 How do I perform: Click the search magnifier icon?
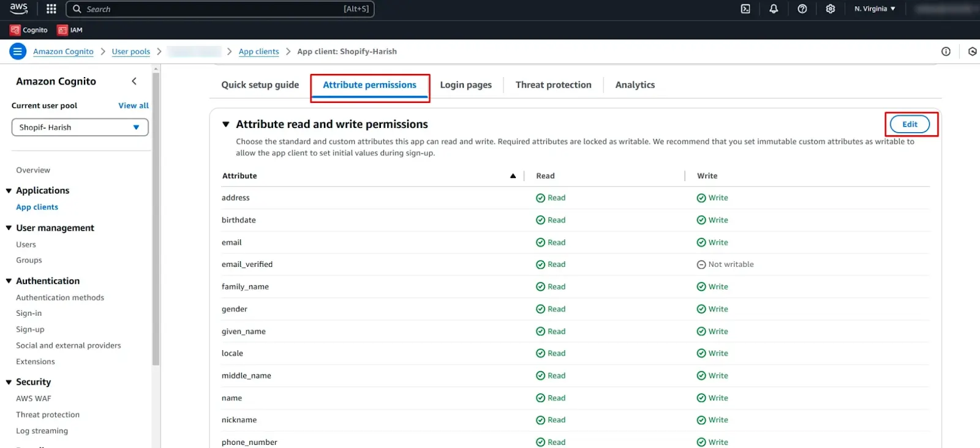[x=77, y=9]
